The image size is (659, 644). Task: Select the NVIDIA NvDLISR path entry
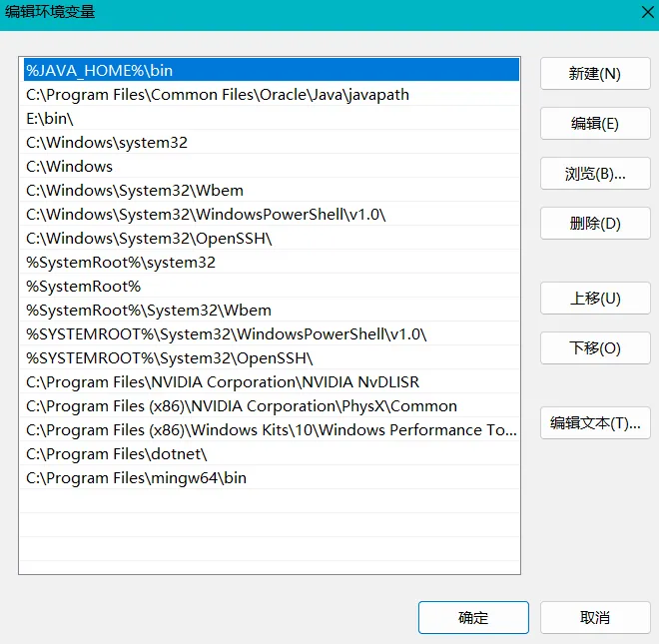(223, 382)
